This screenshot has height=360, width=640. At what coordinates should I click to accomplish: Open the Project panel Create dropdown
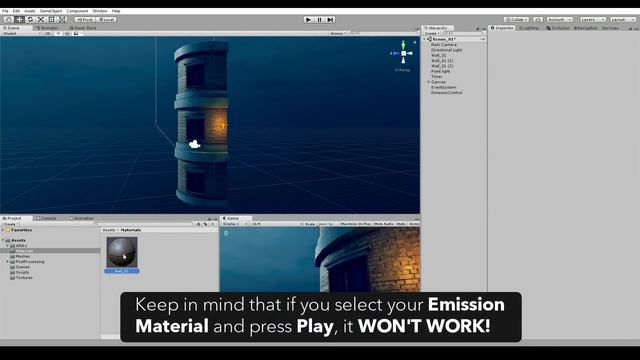[x=10, y=224]
